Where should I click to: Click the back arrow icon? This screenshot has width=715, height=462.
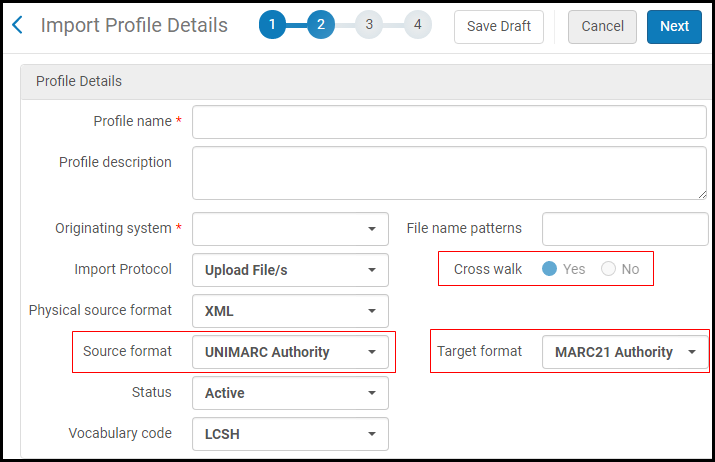(17, 25)
